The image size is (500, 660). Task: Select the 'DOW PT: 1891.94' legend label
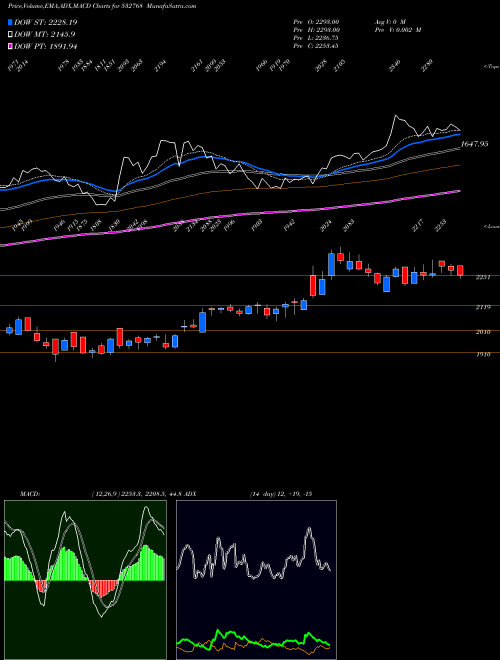(45, 46)
